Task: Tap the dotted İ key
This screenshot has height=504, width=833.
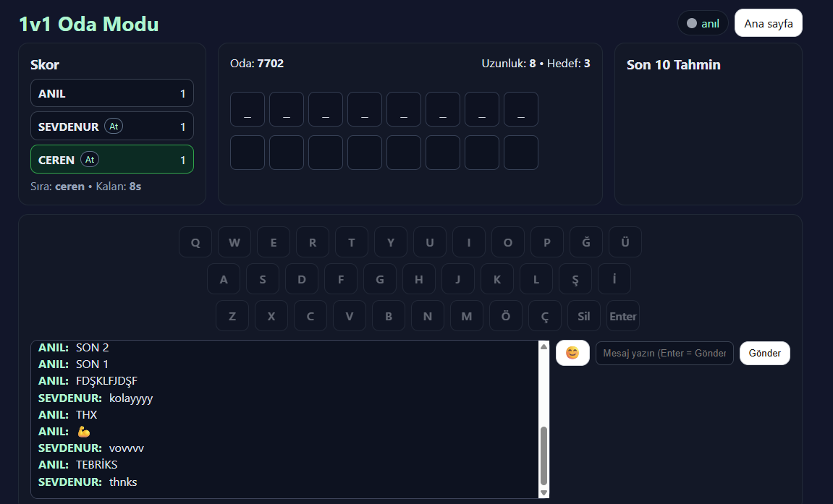Action: tap(614, 279)
